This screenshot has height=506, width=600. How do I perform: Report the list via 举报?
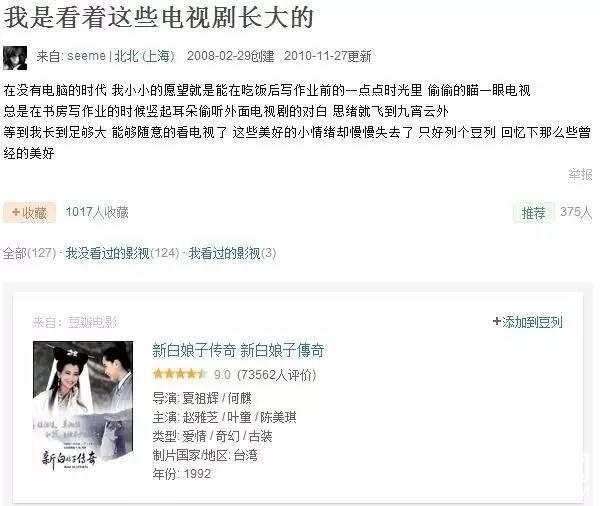pos(580,174)
